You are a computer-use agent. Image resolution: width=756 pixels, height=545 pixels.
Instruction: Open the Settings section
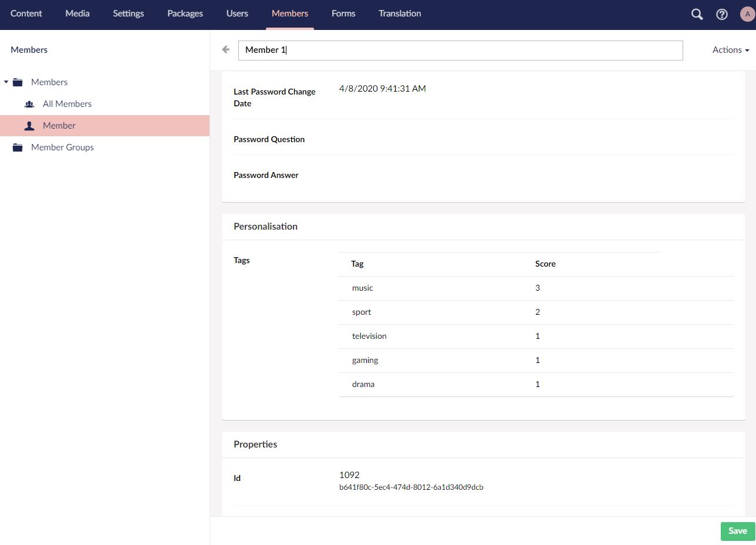[x=129, y=14]
